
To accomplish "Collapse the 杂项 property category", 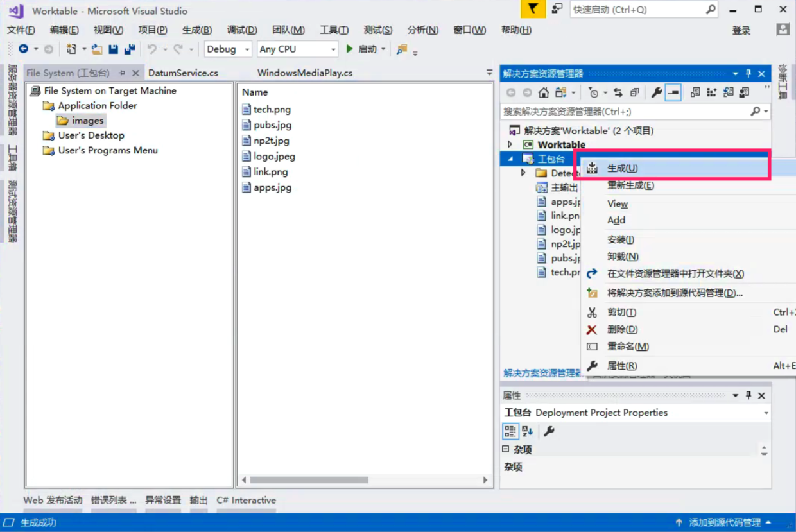I will (x=505, y=449).
